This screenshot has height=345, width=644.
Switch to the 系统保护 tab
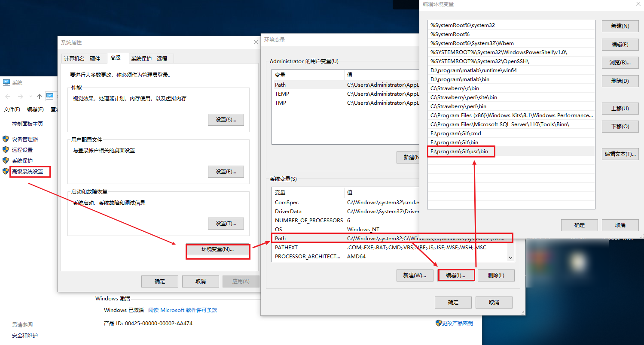(x=141, y=58)
